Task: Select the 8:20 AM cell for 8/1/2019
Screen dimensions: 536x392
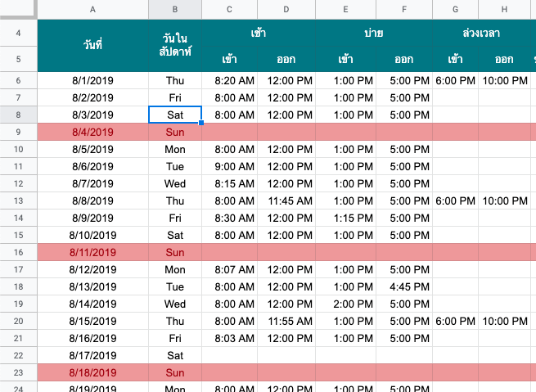Action: click(229, 81)
